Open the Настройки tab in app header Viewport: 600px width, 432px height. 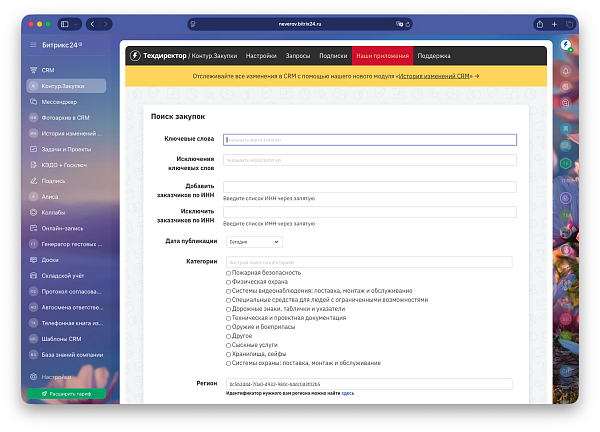[261, 56]
